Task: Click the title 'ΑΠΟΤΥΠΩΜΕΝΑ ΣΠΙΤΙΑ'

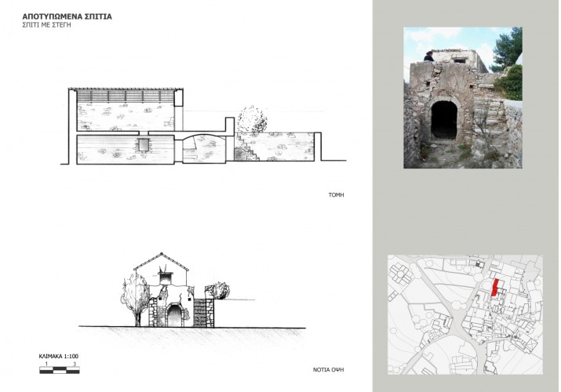Action: (67, 16)
